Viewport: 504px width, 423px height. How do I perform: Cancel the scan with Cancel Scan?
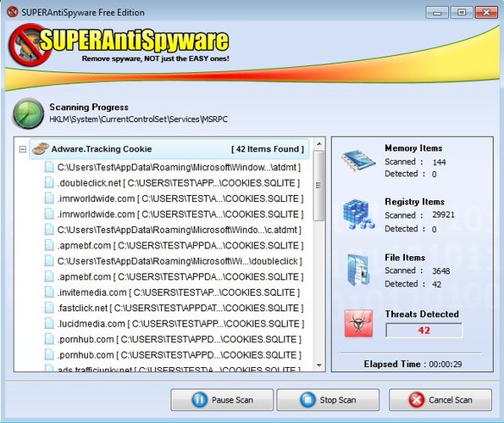coord(440,399)
